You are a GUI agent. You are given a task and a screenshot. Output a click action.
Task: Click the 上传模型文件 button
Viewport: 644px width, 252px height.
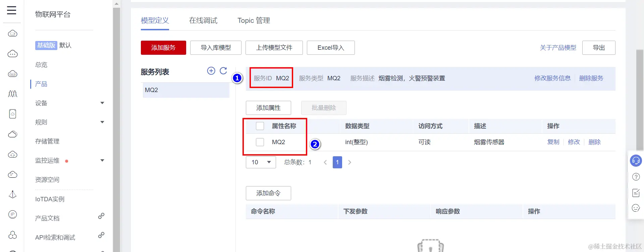(x=274, y=48)
